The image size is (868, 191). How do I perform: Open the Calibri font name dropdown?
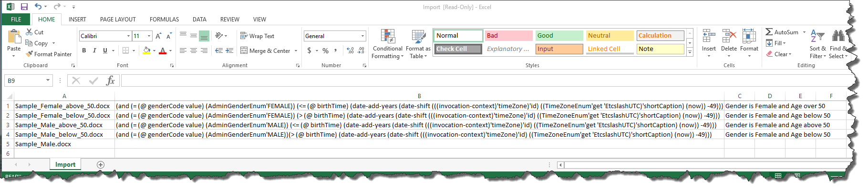coord(128,36)
